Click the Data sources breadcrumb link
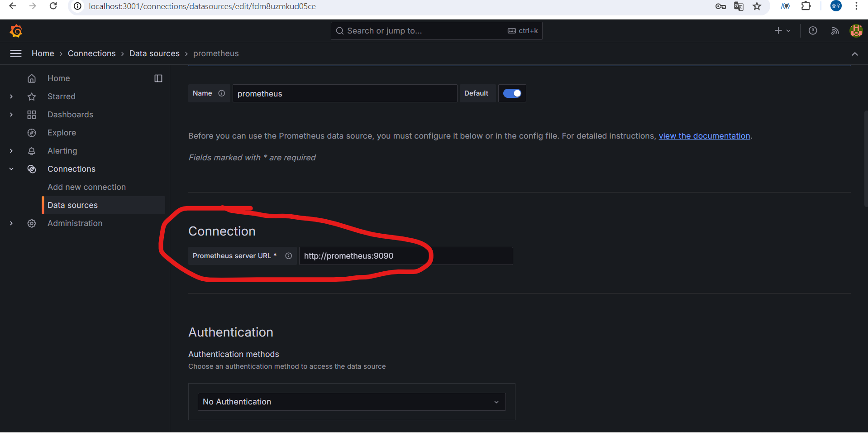 click(x=154, y=53)
